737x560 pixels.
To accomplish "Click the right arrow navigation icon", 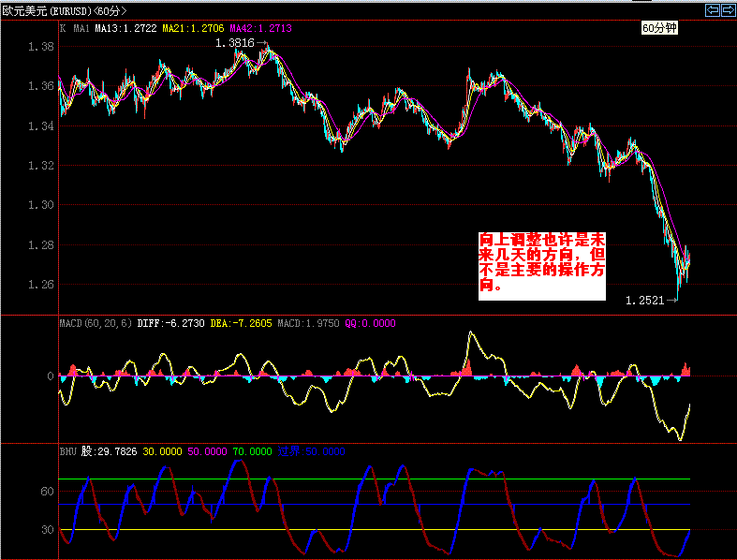I will pos(727,10).
